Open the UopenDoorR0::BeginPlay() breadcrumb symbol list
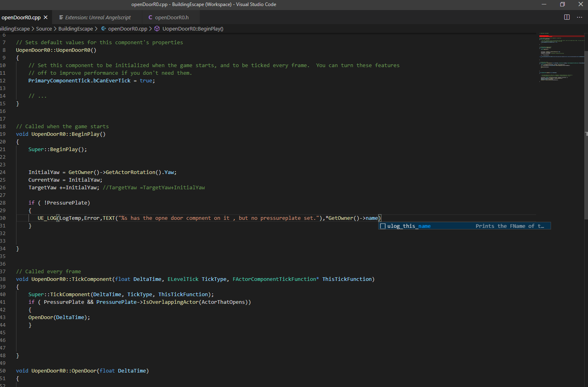 [193, 29]
